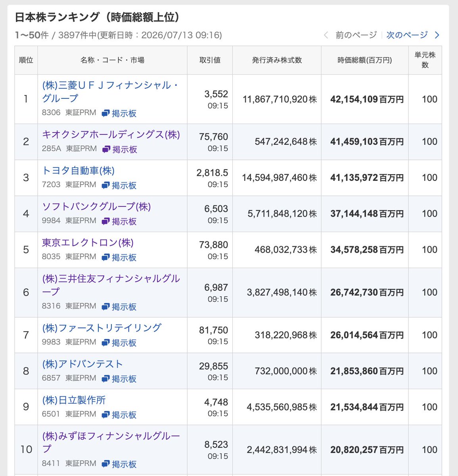Open ソフトバンクグループ stock link
Image resolution: width=458 pixels, height=476 pixels.
pyautogui.click(x=96, y=207)
